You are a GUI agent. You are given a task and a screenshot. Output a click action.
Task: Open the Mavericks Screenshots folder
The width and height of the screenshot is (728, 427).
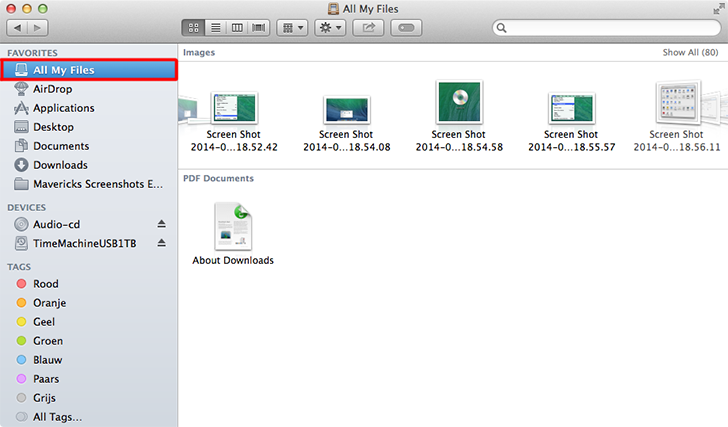tap(89, 184)
